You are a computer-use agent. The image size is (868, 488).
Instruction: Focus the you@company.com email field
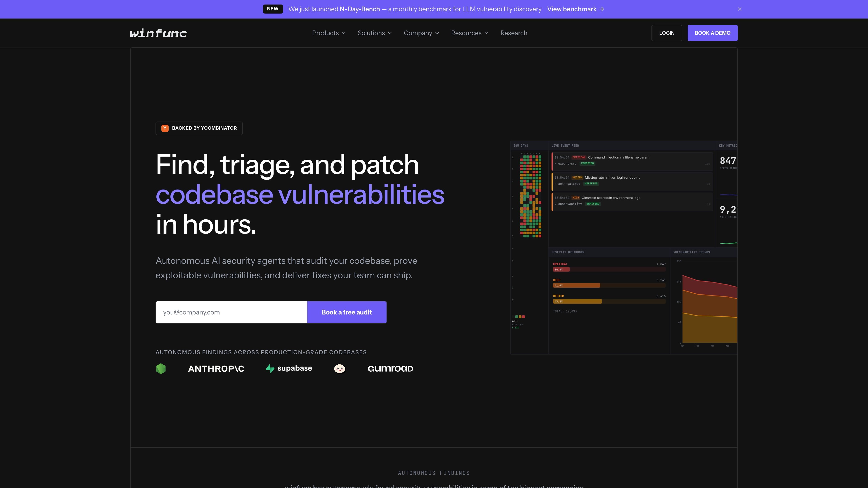point(231,312)
